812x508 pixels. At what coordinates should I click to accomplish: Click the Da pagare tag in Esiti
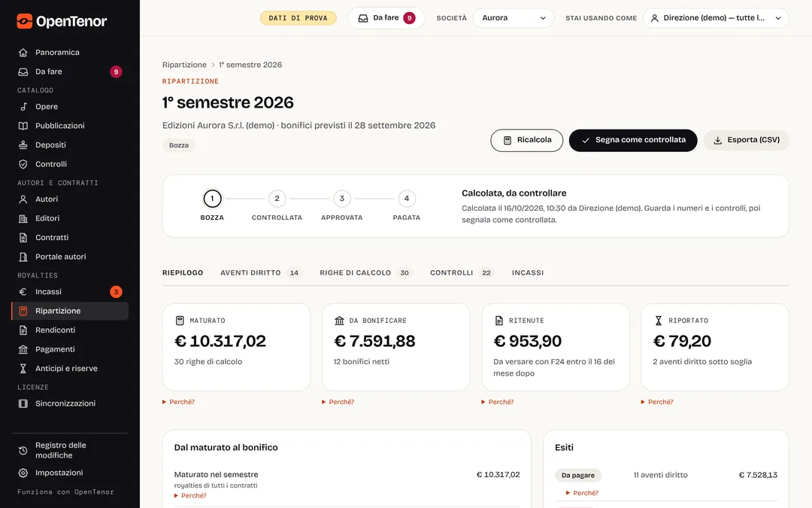[x=578, y=476]
